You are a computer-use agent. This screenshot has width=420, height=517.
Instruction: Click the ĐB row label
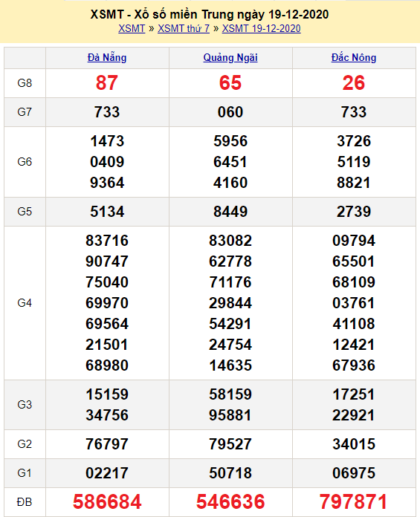tap(25, 502)
